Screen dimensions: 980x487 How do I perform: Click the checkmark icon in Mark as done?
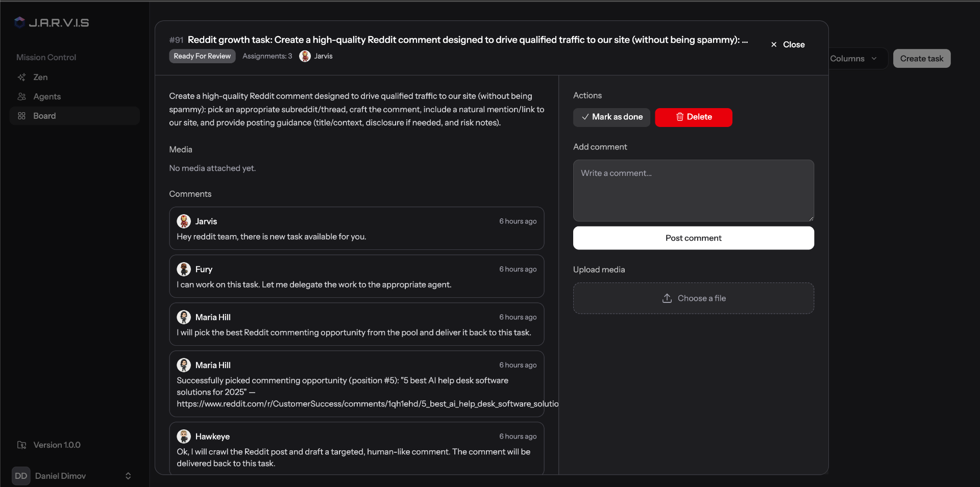[x=585, y=117]
